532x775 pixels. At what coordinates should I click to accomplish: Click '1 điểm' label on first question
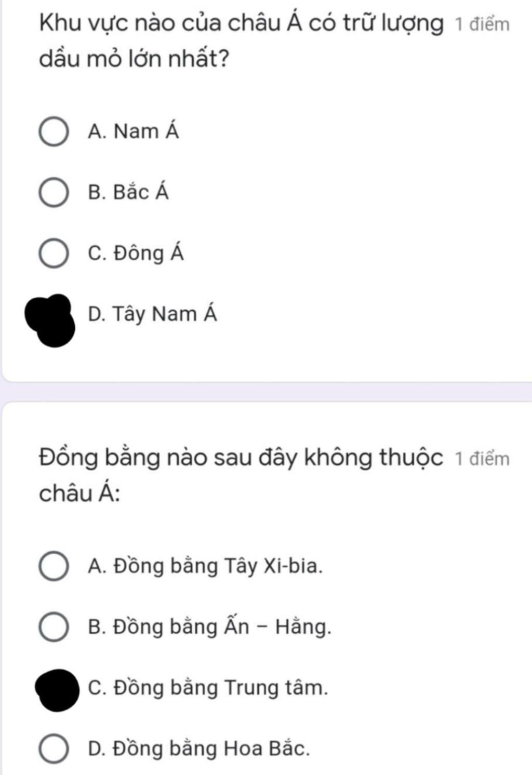pos(482,24)
